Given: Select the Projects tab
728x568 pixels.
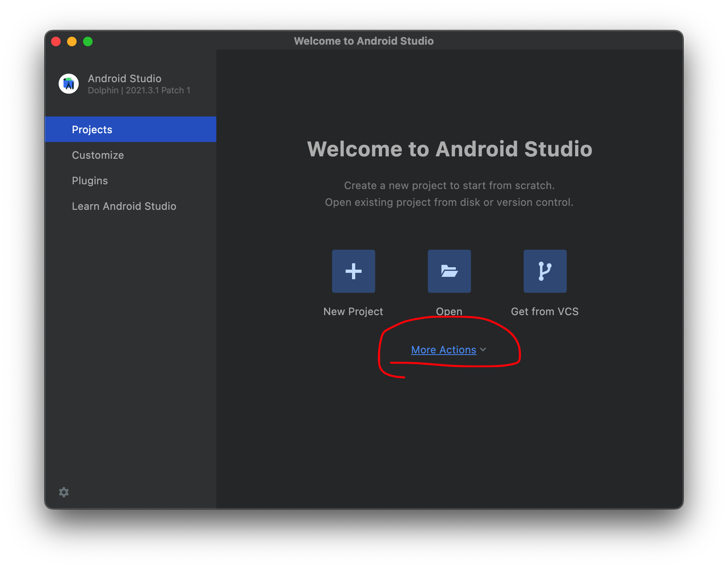Looking at the screenshot, I should click(x=131, y=129).
